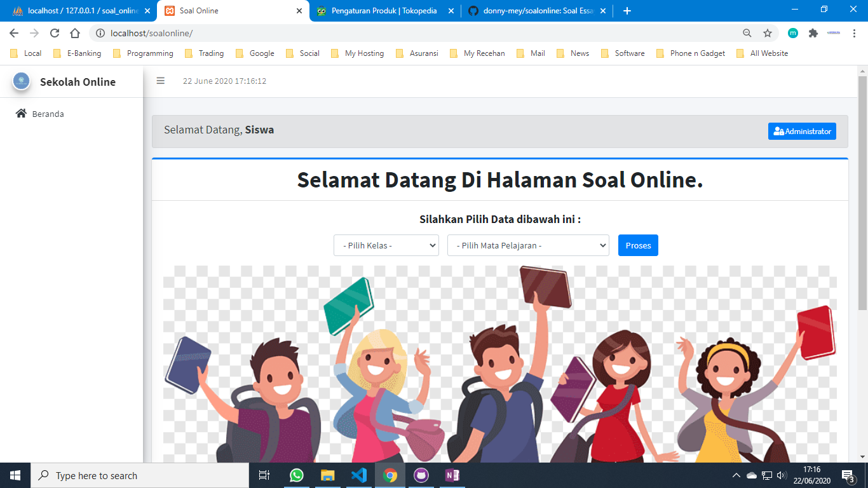Image resolution: width=868 pixels, height=488 pixels.
Task: Expand the Pilih Mata Pelajaran dropdown
Action: [x=528, y=245]
